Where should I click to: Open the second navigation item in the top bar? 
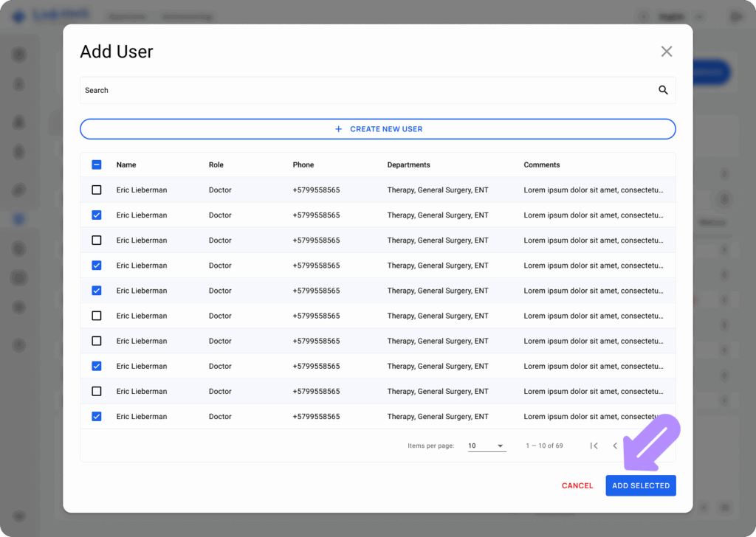click(x=187, y=15)
